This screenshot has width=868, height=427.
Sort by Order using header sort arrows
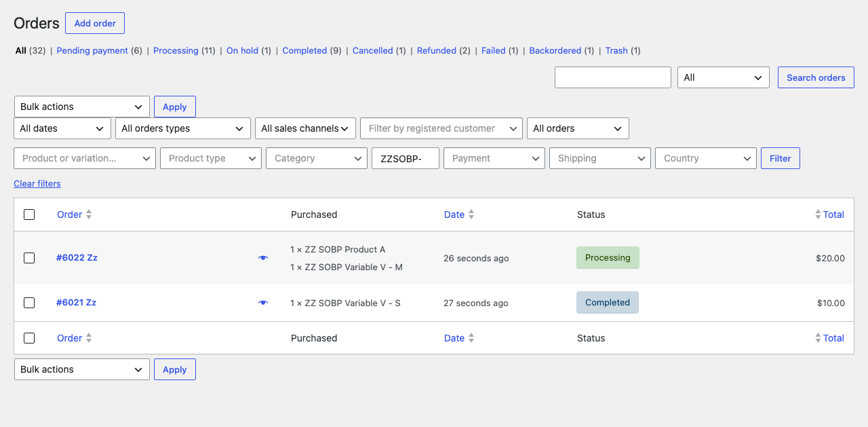coord(89,215)
